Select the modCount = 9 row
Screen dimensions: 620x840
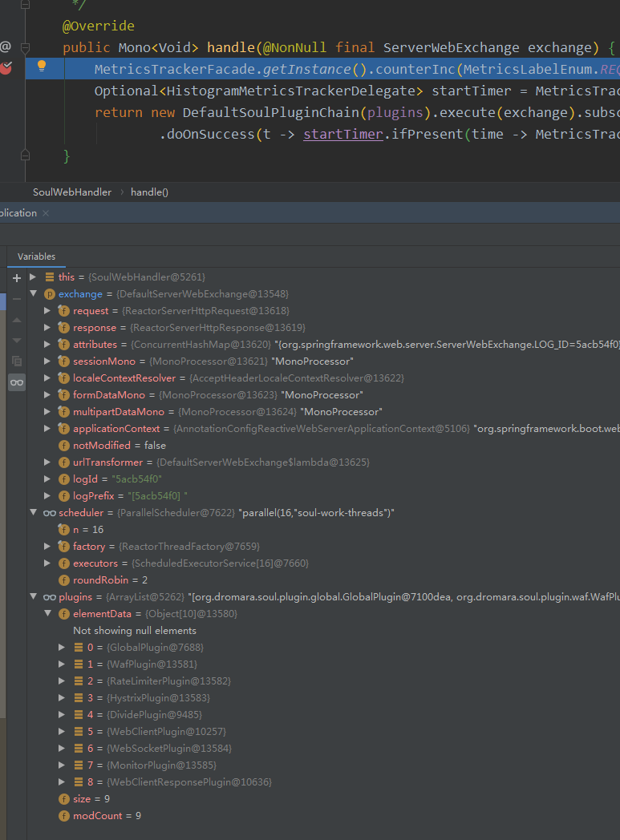324,816
